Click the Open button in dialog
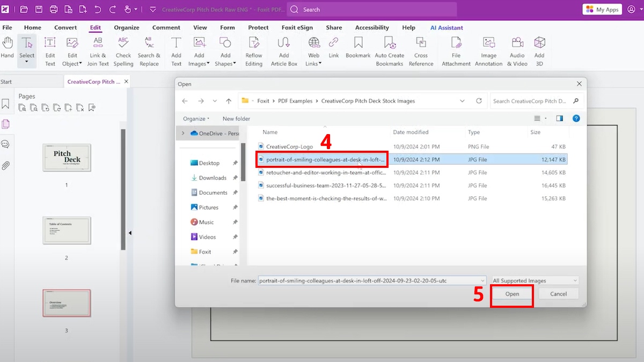The image size is (644, 362). [512, 294]
